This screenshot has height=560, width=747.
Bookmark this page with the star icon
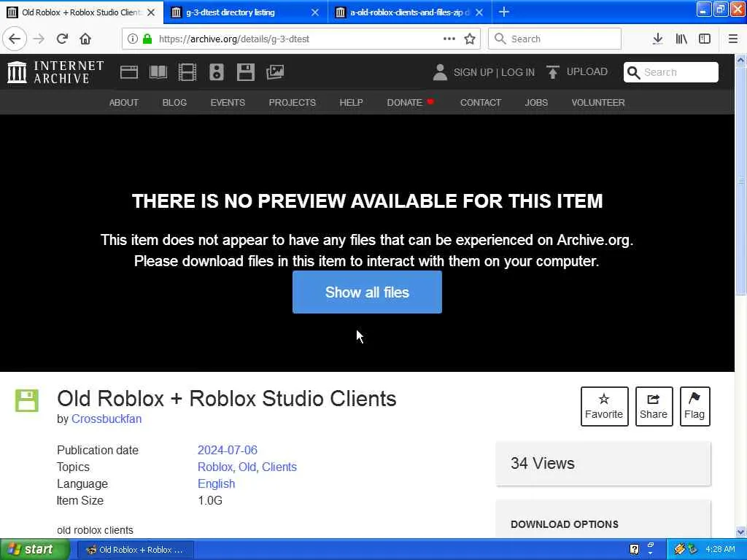tap(470, 39)
